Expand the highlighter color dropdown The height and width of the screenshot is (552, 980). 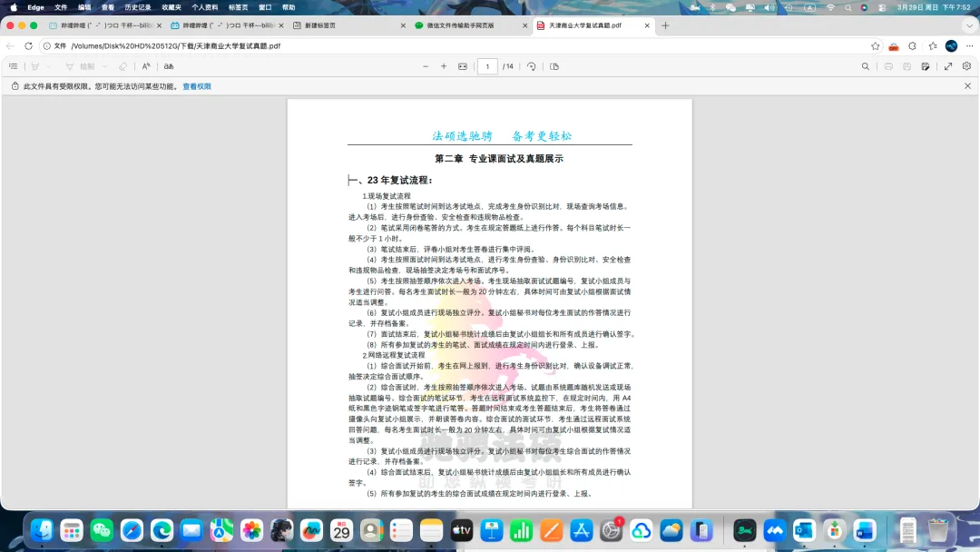[48, 65]
